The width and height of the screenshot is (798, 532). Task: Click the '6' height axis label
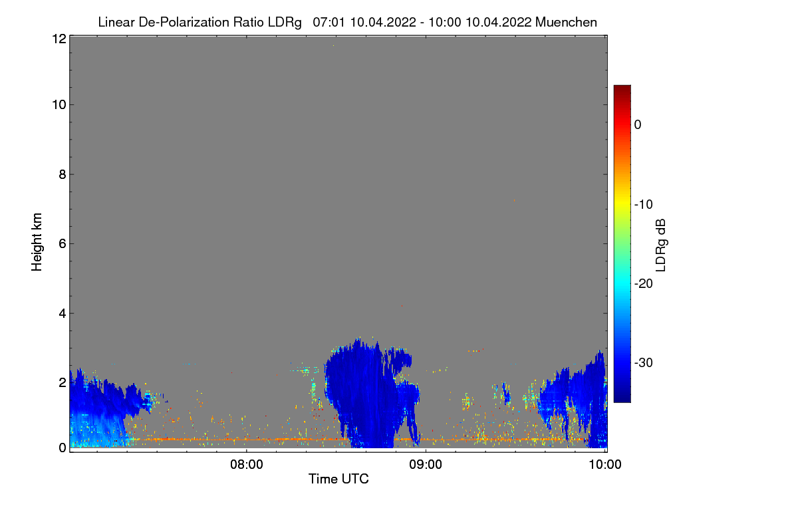[x=63, y=243]
